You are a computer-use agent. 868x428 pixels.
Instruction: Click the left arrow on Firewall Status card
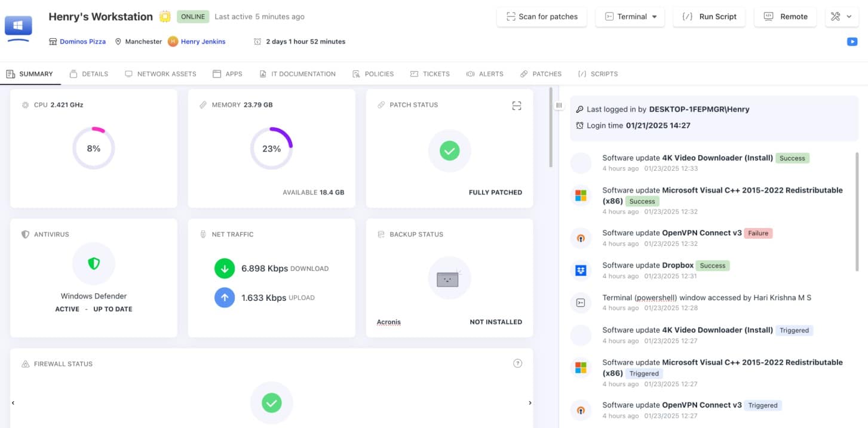tap(13, 403)
